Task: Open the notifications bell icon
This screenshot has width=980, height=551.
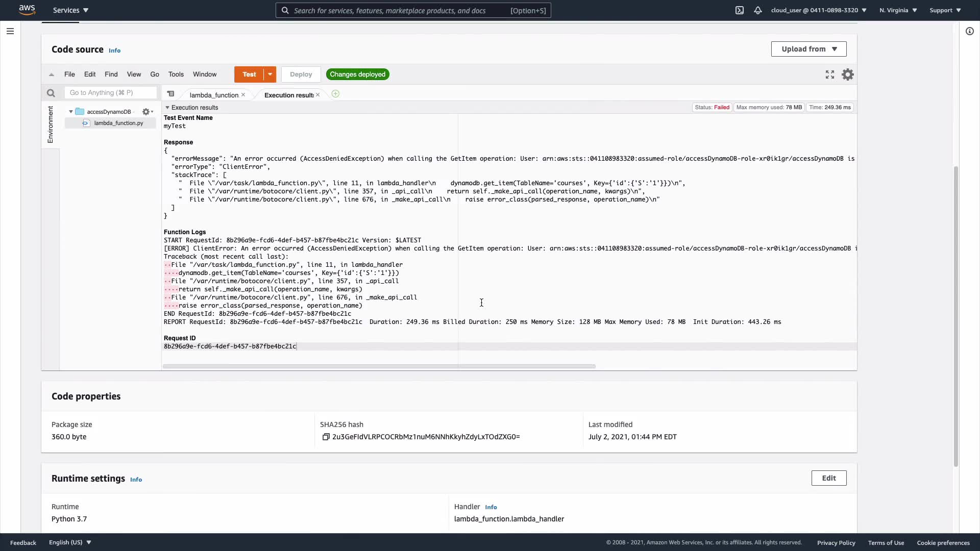Action: pyautogui.click(x=758, y=10)
